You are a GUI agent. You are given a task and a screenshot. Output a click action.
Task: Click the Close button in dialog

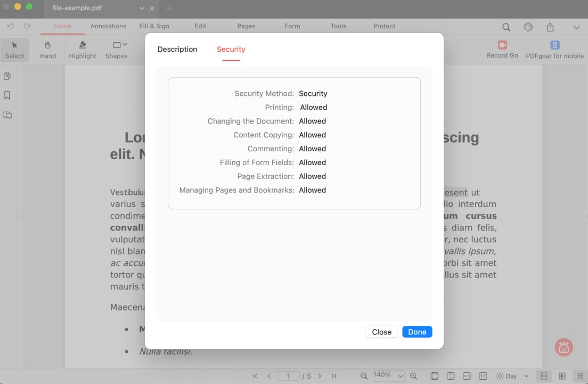tap(382, 332)
